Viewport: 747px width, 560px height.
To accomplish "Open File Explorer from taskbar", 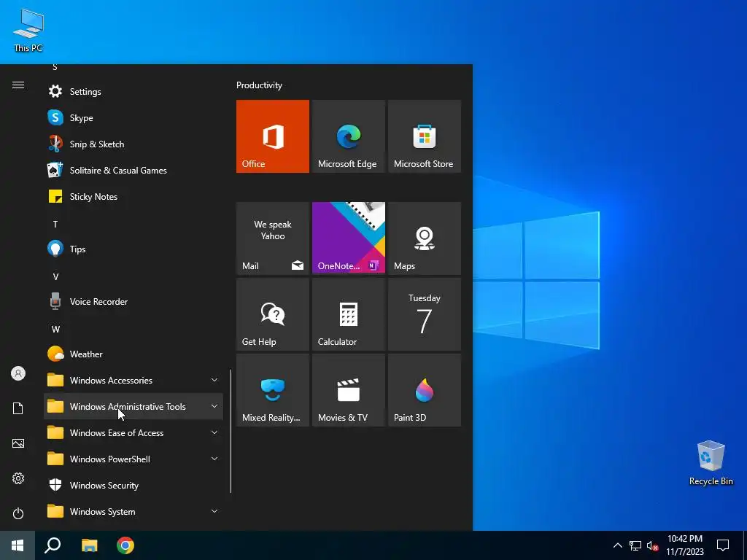I will tap(89, 545).
